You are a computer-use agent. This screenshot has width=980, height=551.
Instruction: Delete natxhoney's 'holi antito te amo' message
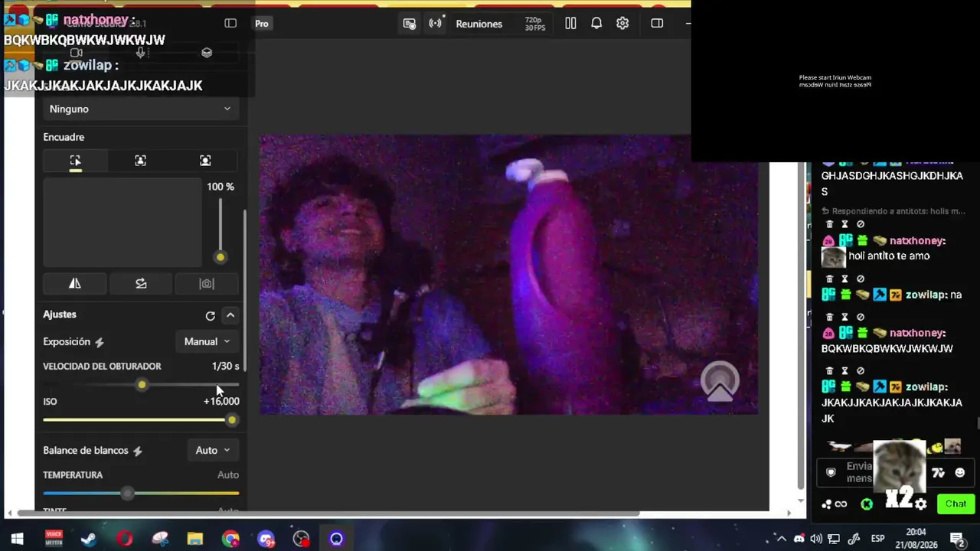829,224
